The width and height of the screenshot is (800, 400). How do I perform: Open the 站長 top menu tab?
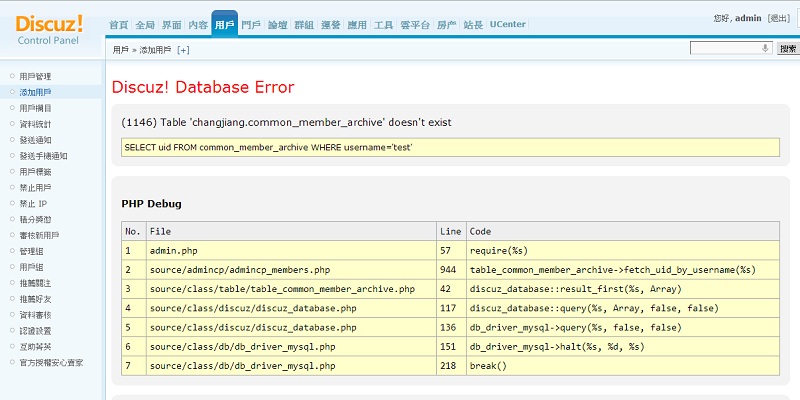point(473,25)
